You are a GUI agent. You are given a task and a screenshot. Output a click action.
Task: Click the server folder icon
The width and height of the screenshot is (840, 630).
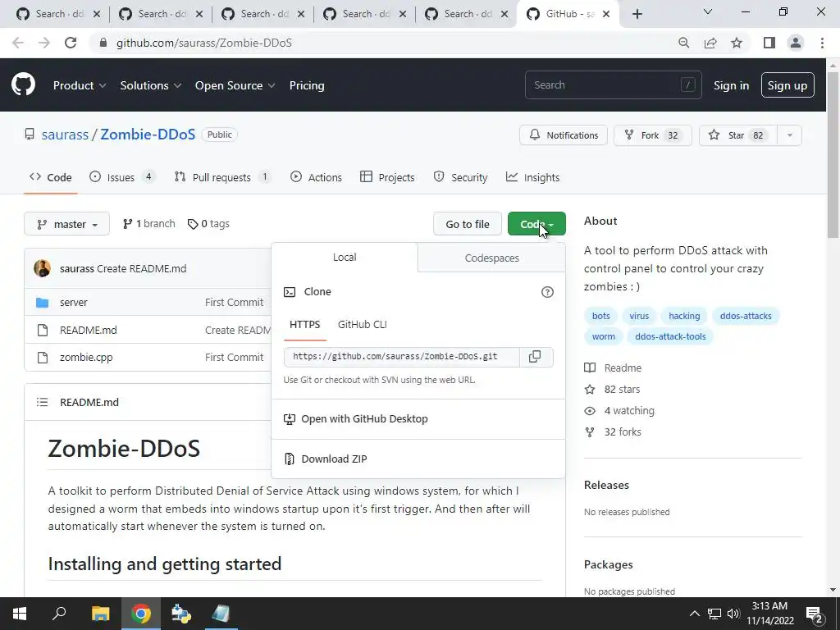tap(43, 303)
